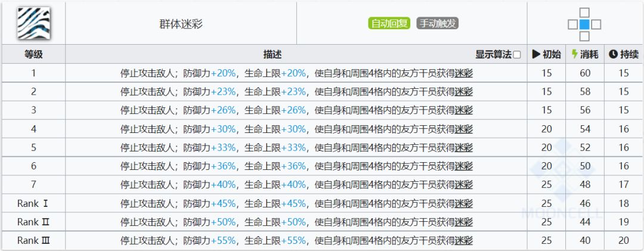Image resolution: width=644 pixels, height=251 pixels.
Task: Open the 迷彩 link in Rank Ⅰ row
Action: [x=464, y=204]
